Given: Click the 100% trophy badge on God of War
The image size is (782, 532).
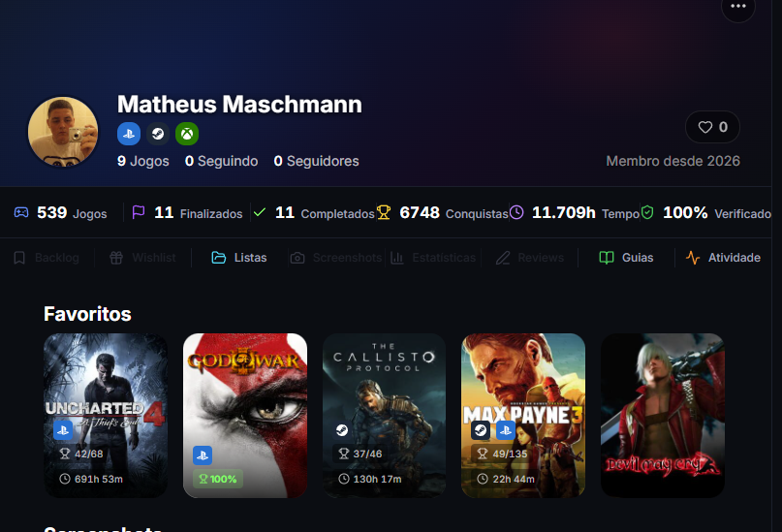Looking at the screenshot, I should (218, 479).
